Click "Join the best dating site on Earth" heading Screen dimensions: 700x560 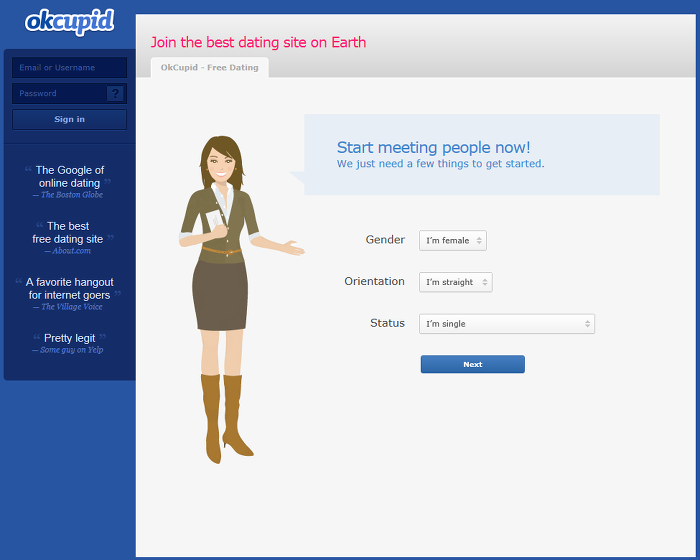tap(258, 42)
